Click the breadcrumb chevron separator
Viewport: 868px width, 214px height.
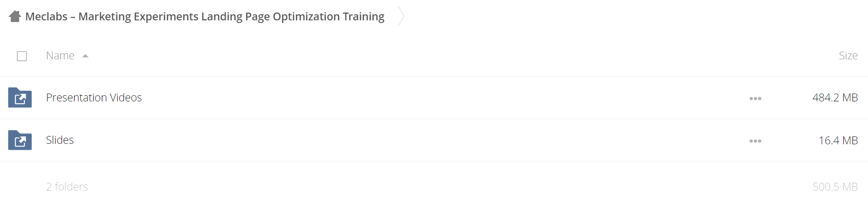pyautogui.click(x=401, y=16)
